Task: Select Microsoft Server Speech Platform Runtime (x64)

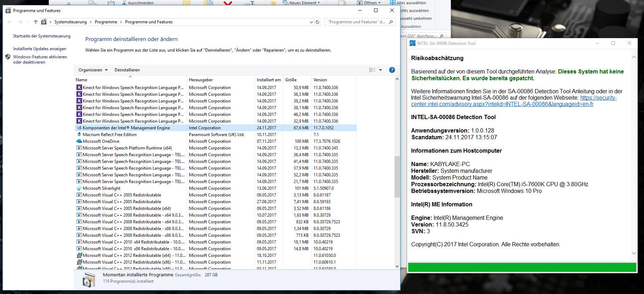Action: 216,148
